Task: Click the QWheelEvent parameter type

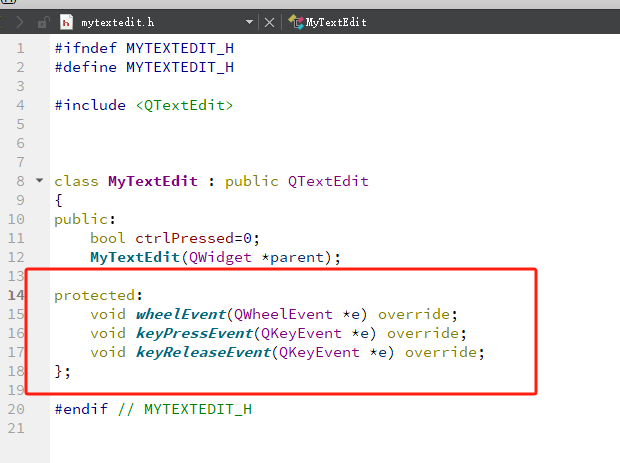Action: [x=283, y=314]
